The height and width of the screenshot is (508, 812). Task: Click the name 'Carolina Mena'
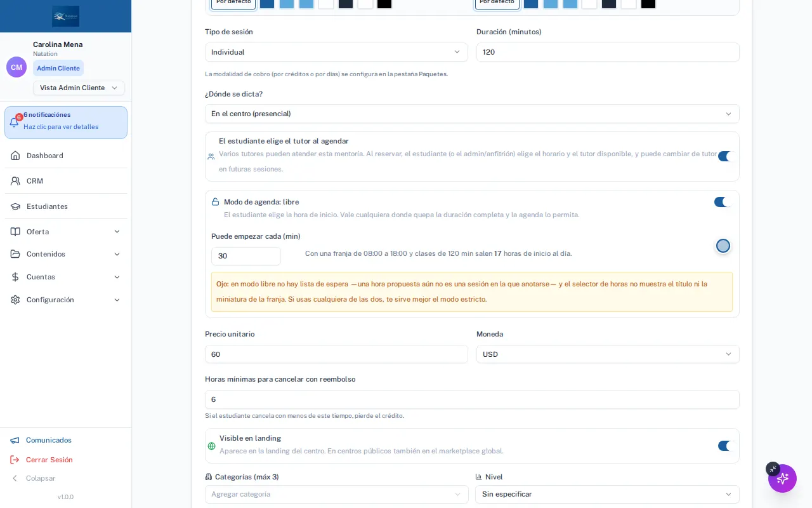[x=58, y=44]
